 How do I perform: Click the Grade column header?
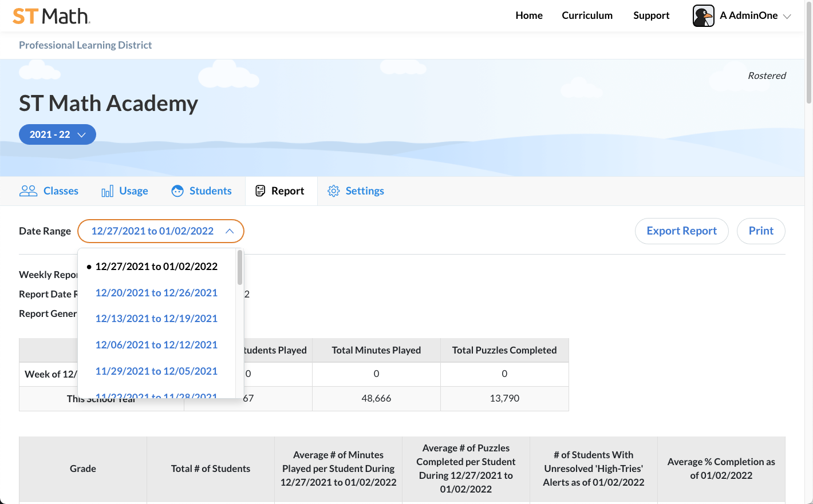pos(83,469)
